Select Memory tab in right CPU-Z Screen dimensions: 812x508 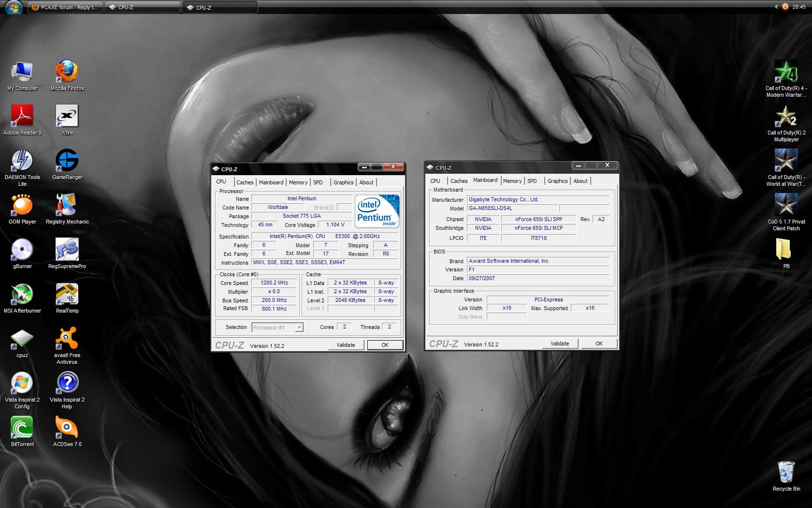coord(512,181)
